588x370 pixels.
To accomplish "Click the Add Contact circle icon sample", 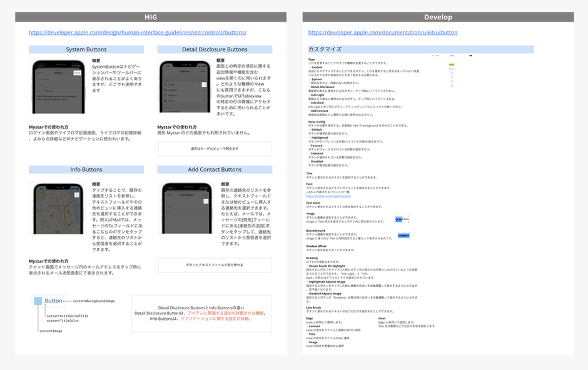I will tap(451, 86).
